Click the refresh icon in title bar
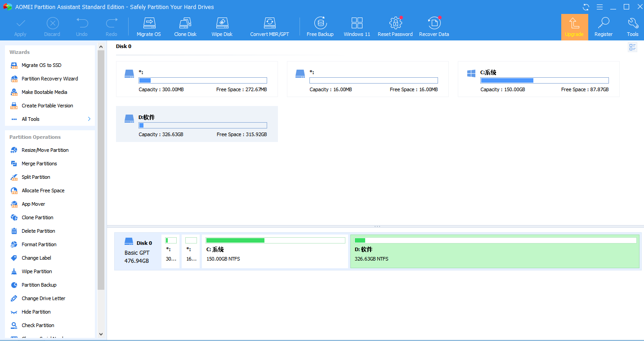The width and height of the screenshot is (644, 341). click(586, 7)
